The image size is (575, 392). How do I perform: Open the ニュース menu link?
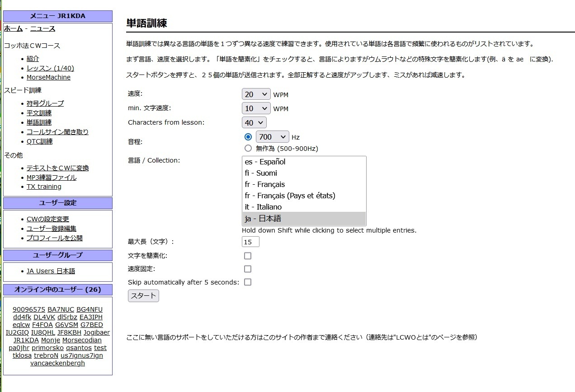tap(42, 28)
